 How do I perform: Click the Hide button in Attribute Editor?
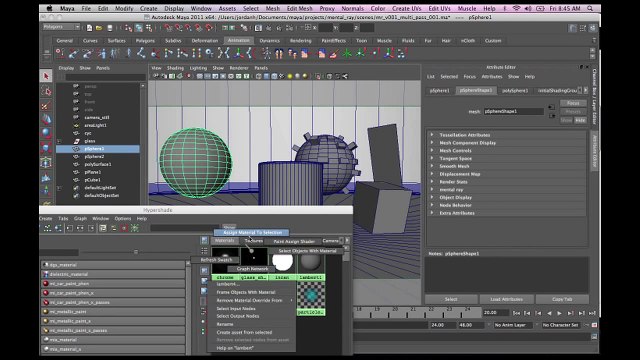click(x=580, y=120)
